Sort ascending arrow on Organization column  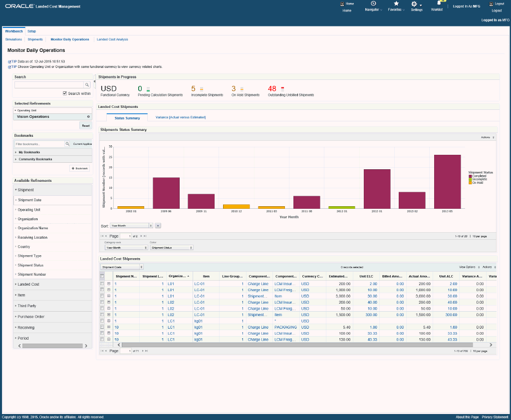tap(188, 276)
